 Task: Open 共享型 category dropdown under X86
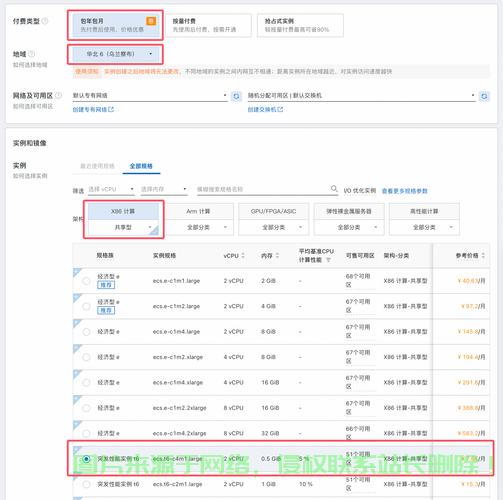tap(123, 227)
